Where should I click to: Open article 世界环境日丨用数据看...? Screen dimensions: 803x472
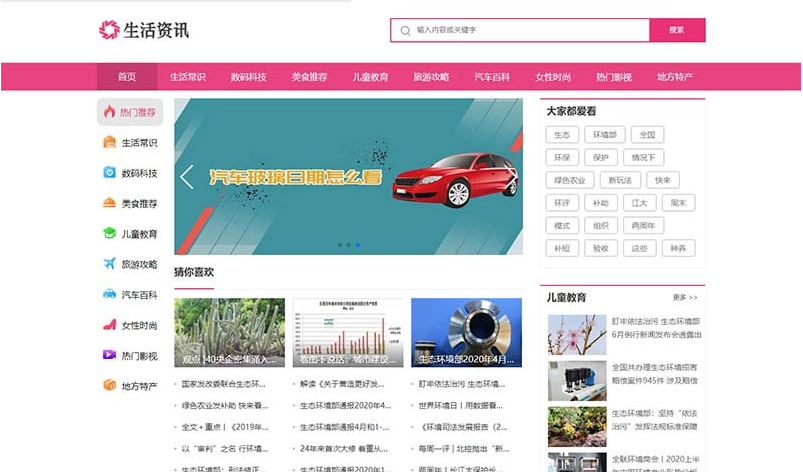(461, 405)
